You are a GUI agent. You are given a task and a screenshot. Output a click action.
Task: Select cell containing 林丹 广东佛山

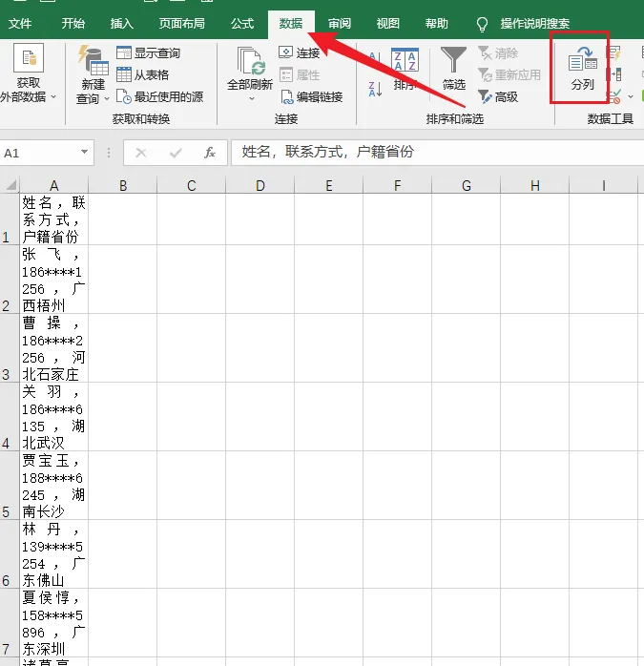click(54, 554)
